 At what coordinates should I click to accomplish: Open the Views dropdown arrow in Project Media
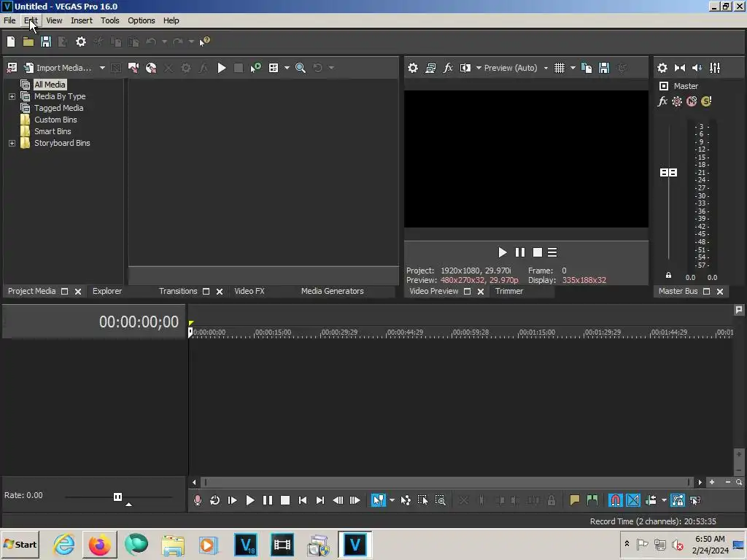coord(287,68)
